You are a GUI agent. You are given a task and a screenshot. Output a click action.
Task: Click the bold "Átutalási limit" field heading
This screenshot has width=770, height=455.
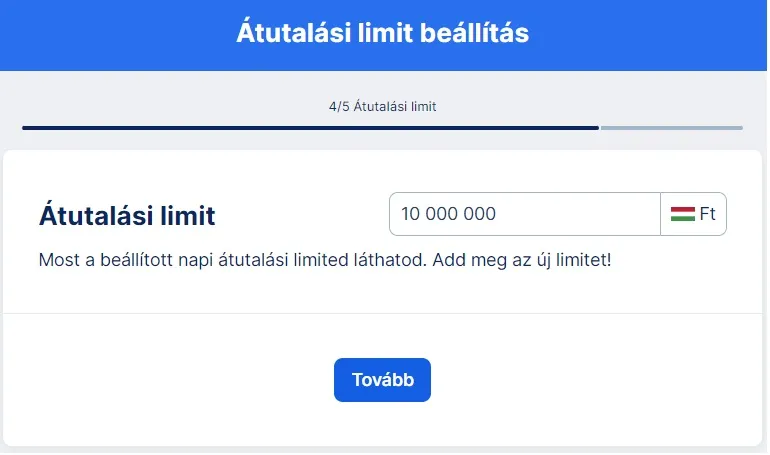click(x=127, y=215)
